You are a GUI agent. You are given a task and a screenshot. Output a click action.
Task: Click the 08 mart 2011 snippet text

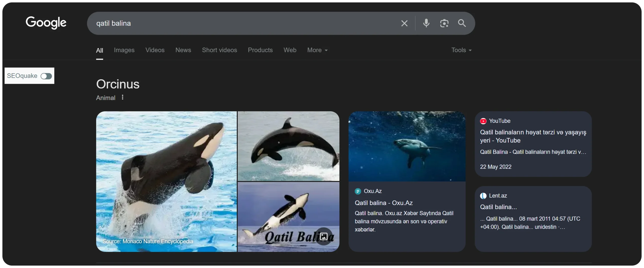530,223
